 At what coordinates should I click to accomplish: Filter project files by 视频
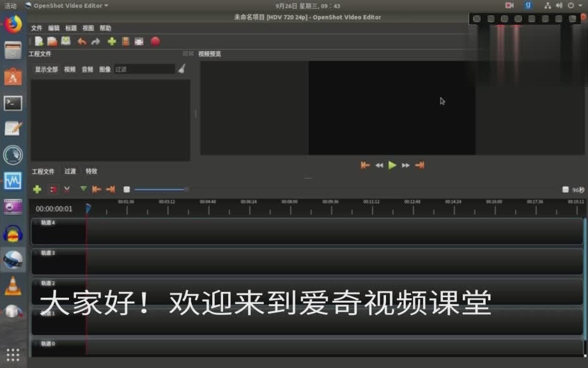[x=70, y=70]
